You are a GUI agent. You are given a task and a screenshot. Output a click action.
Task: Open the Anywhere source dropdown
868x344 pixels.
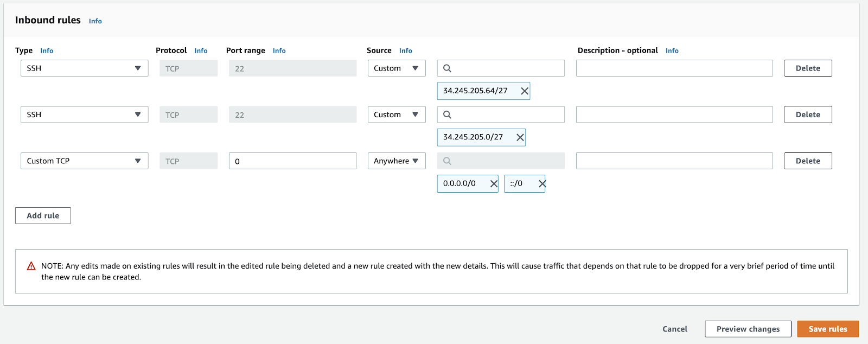click(397, 161)
